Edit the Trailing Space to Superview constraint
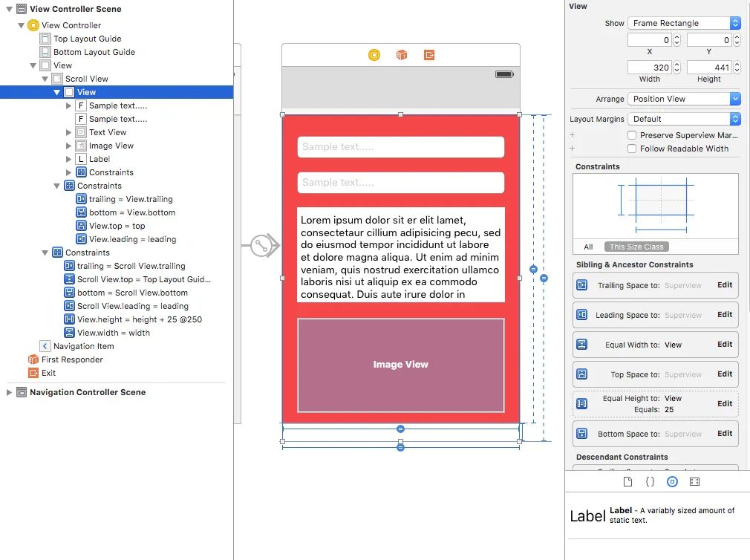This screenshot has height=560, width=750. pos(725,285)
